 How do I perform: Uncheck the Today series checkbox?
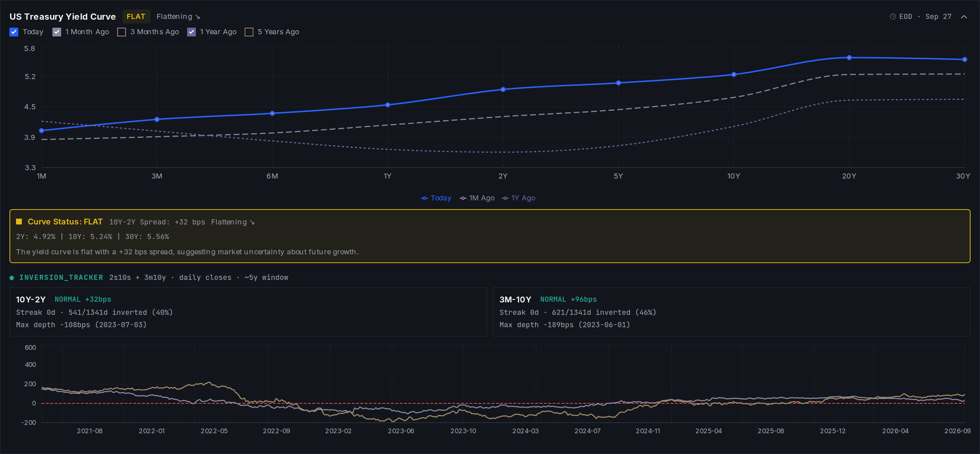coord(14,32)
